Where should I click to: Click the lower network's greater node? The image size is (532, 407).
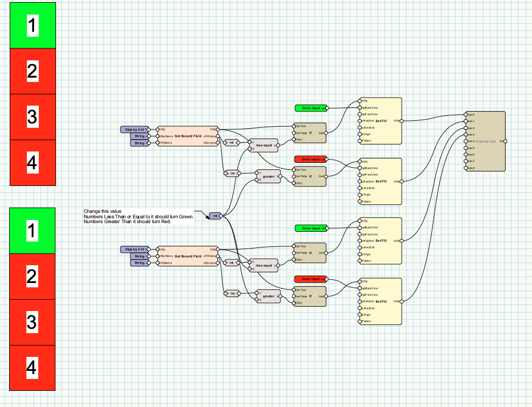coord(268,296)
